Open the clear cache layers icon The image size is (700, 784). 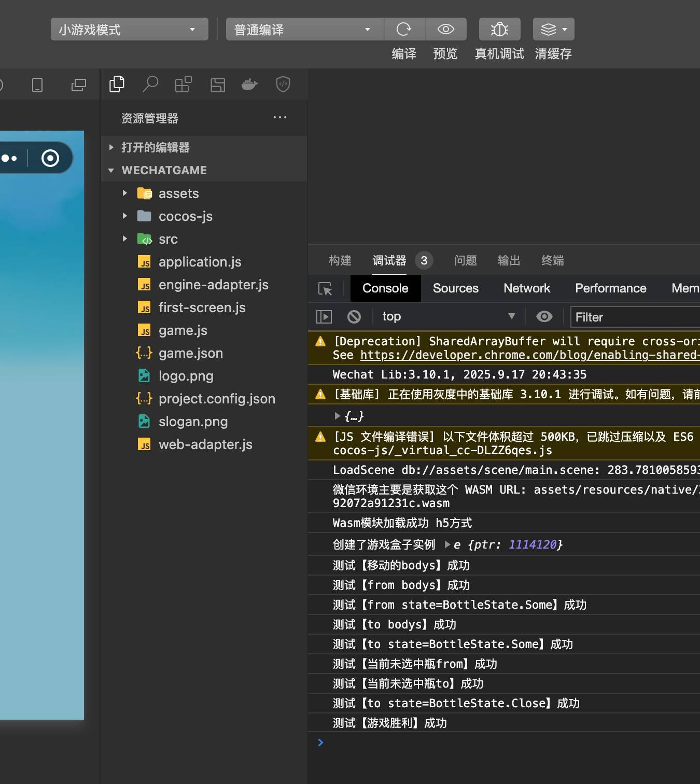(553, 30)
